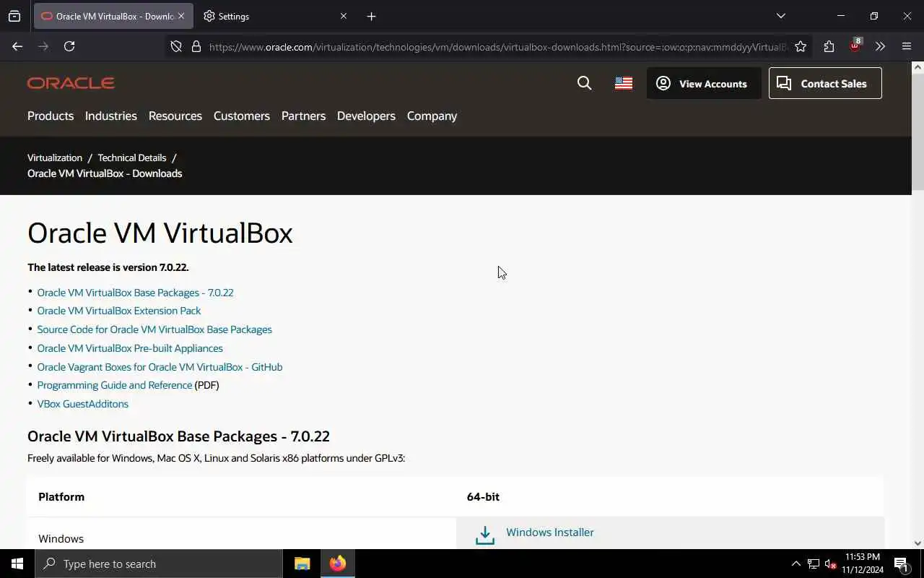Open Oracle Vagrant Boxes GitHub link
Viewport: 924px width, 578px height.
(160, 367)
